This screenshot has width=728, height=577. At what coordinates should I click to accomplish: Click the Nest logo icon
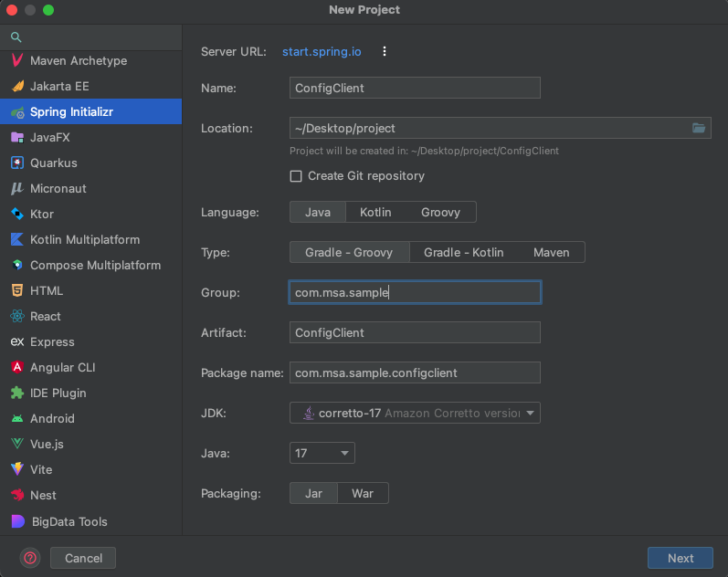pyautogui.click(x=17, y=495)
